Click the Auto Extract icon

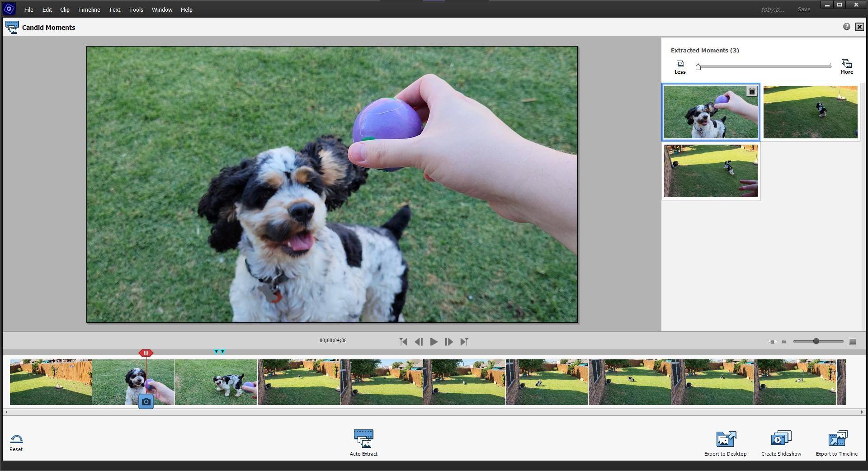363,438
